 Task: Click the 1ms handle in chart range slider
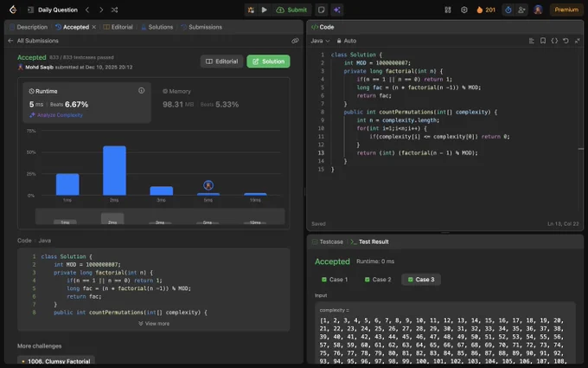click(65, 222)
